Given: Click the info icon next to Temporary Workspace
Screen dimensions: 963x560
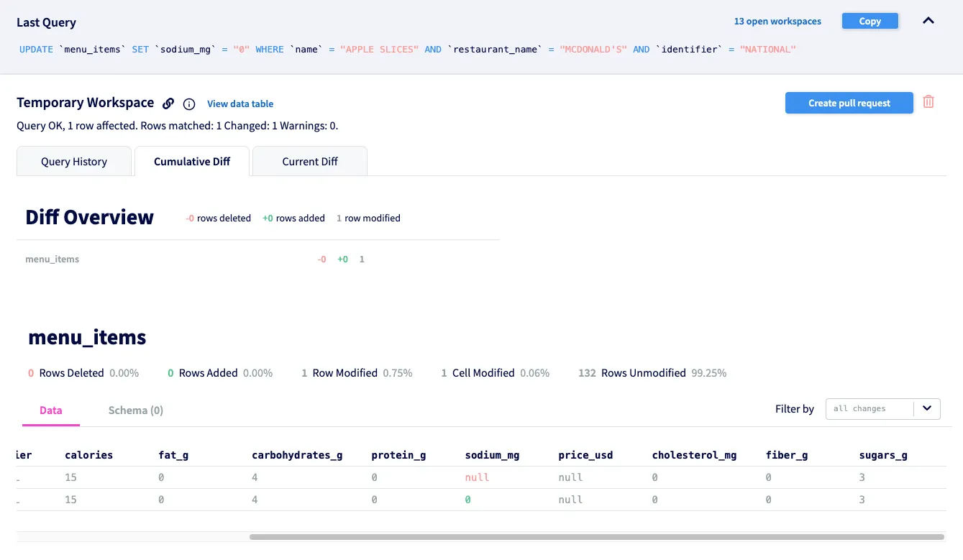Looking at the screenshot, I should [x=189, y=104].
